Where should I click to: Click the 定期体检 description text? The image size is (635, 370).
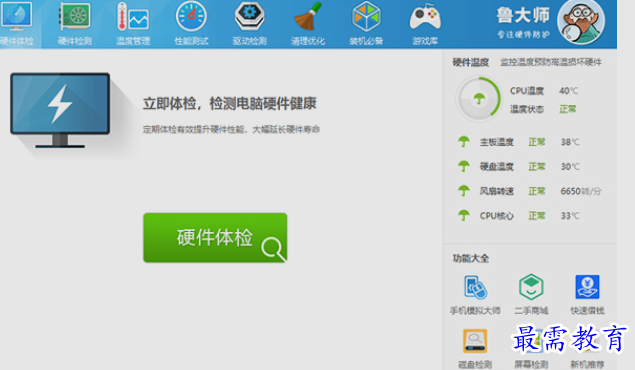231,129
